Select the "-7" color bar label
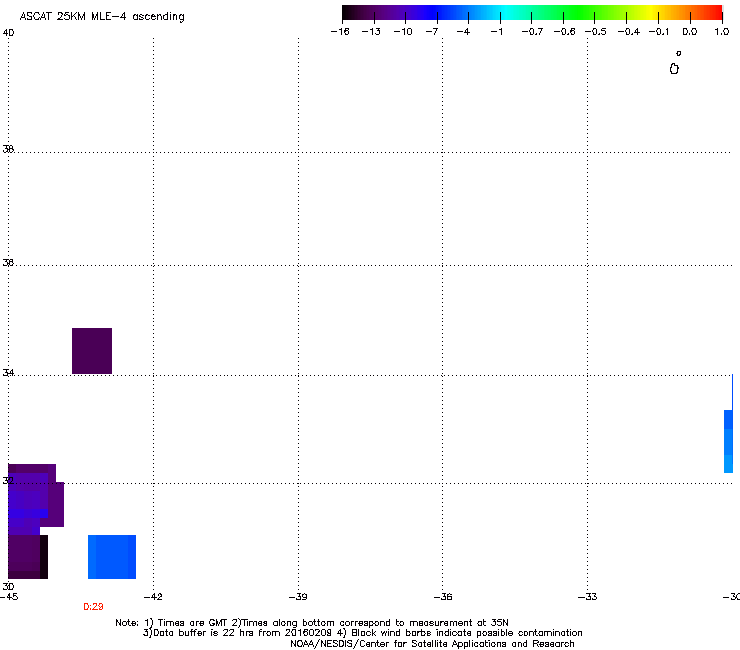The image size is (740, 650). click(432, 32)
